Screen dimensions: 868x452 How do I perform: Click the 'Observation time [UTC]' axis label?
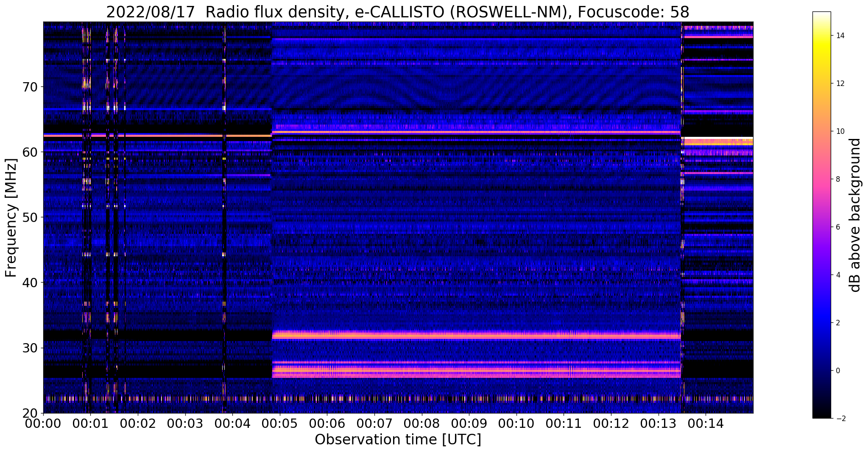[398, 440]
